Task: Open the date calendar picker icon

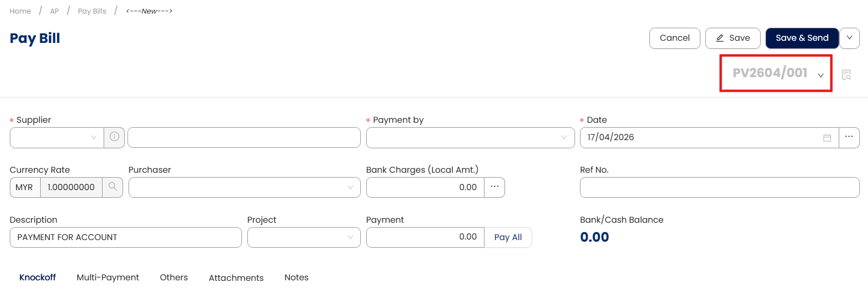Action: [x=827, y=137]
